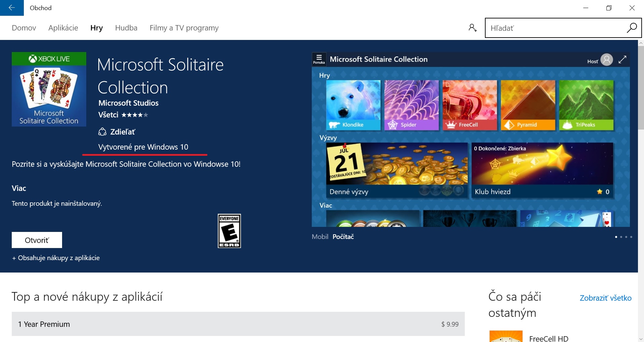Click the Obsahuje nákupy z aplikácie text
Image resolution: width=644 pixels, height=342 pixels.
pyautogui.click(x=56, y=258)
